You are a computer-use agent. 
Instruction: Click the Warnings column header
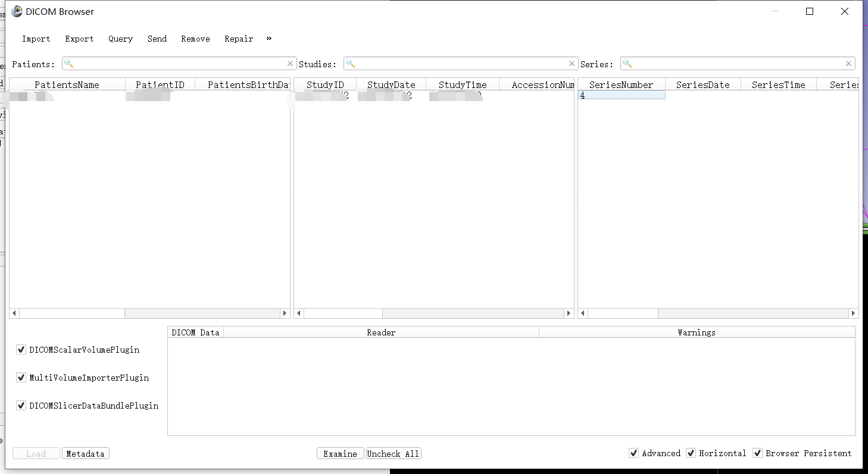(697, 332)
